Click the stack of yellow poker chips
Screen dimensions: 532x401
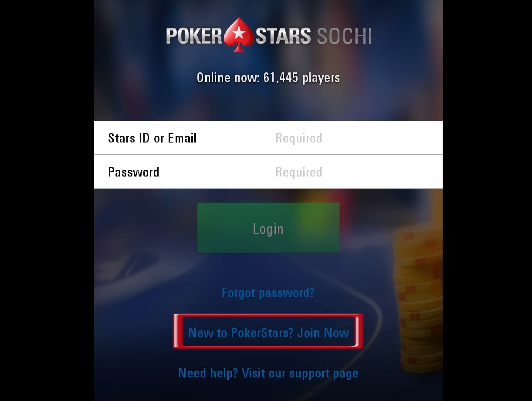tap(418, 301)
